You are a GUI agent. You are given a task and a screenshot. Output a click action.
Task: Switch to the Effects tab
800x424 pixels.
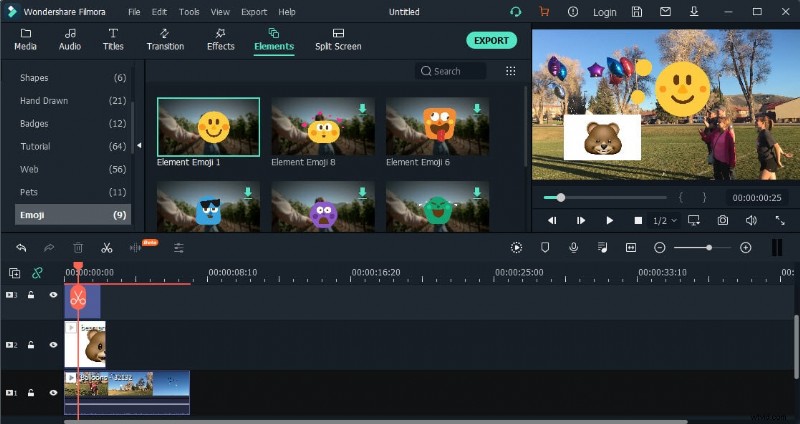click(220, 40)
